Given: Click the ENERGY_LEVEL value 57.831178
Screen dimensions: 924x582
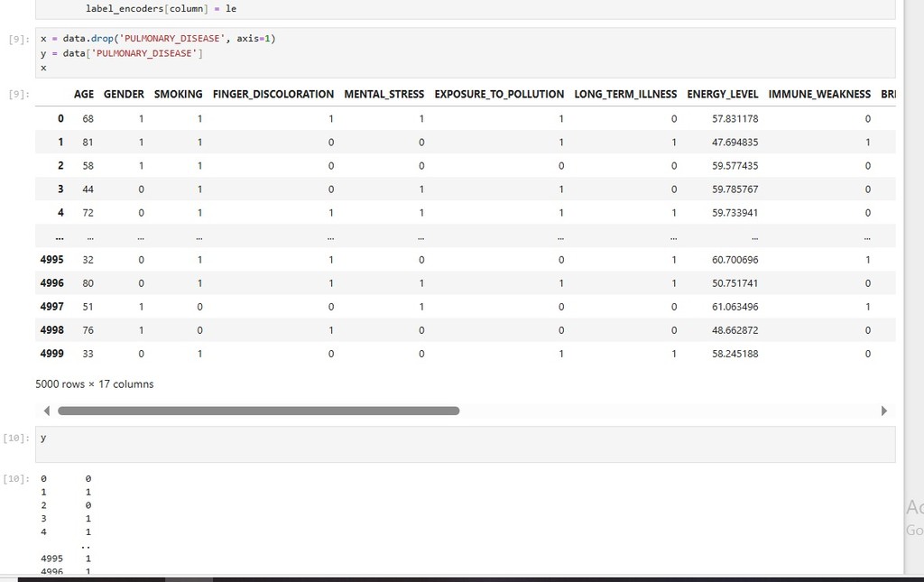Looking at the screenshot, I should click(735, 118).
